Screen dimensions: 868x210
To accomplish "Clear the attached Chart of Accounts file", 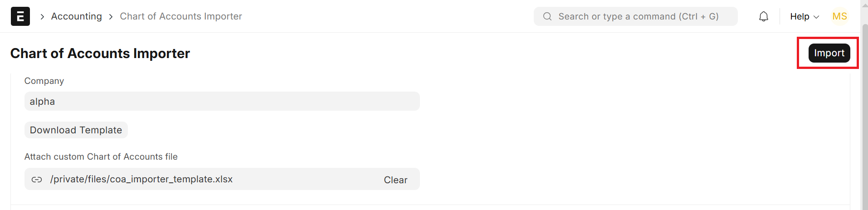I will pos(395,180).
